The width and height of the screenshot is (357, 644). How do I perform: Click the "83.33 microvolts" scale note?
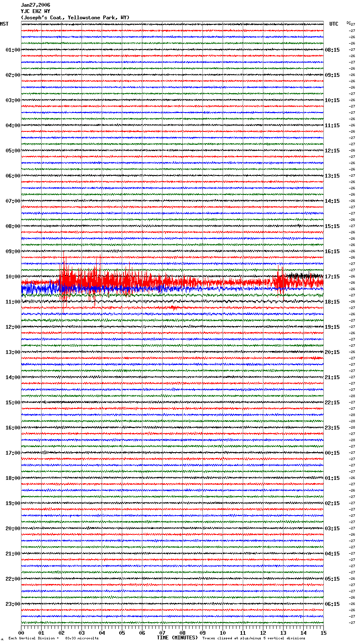click(82, 638)
